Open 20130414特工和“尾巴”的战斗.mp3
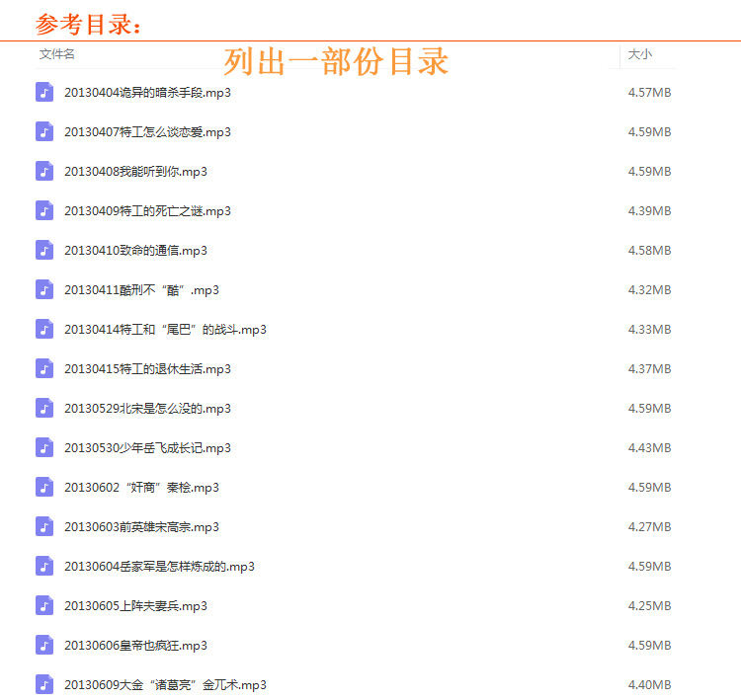Screen dimensions: 741x700 [x=165, y=330]
